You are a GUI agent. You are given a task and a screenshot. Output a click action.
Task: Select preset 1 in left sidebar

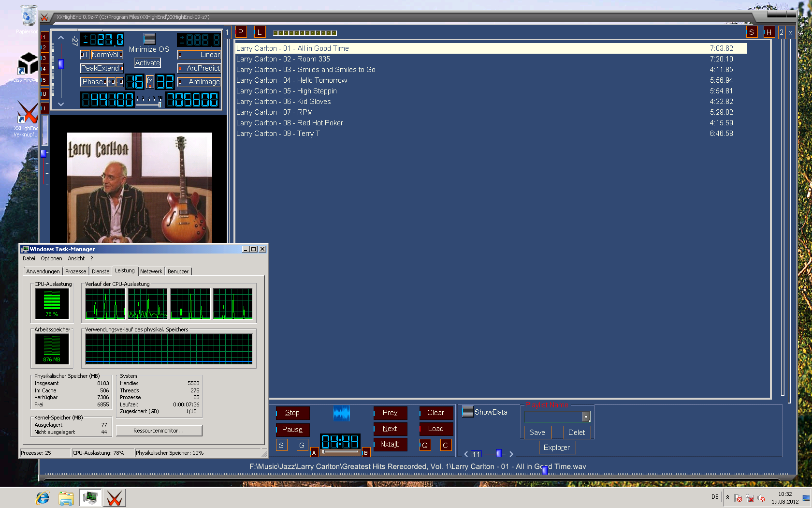(x=44, y=37)
